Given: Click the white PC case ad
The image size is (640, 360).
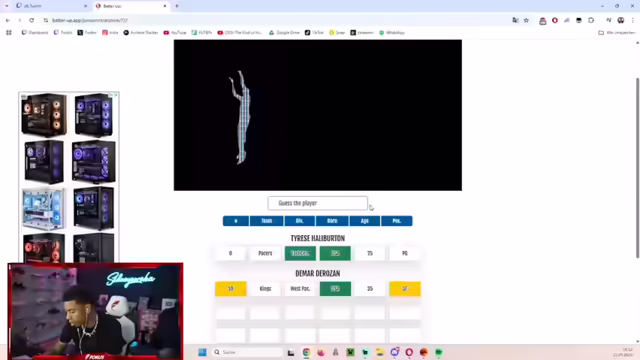Looking at the screenshot, I should click(43, 209).
